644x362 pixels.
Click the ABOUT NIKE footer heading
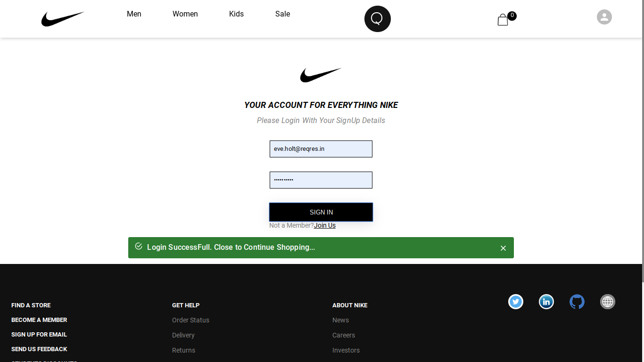(350, 305)
